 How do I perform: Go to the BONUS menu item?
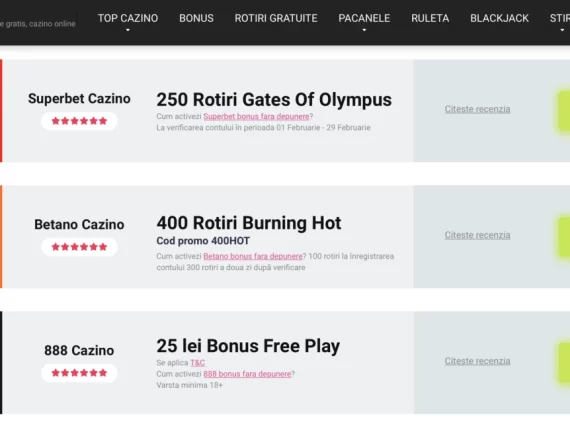pos(196,18)
